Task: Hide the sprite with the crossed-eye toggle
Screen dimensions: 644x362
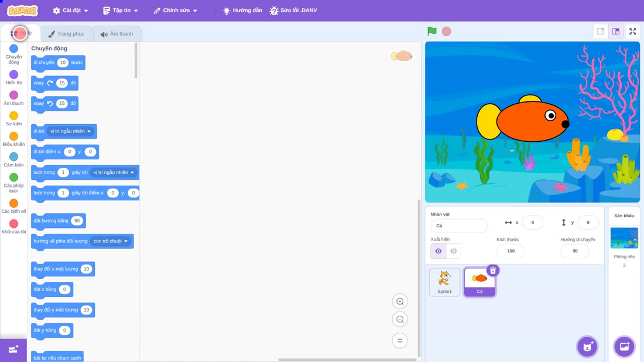Action: click(453, 251)
